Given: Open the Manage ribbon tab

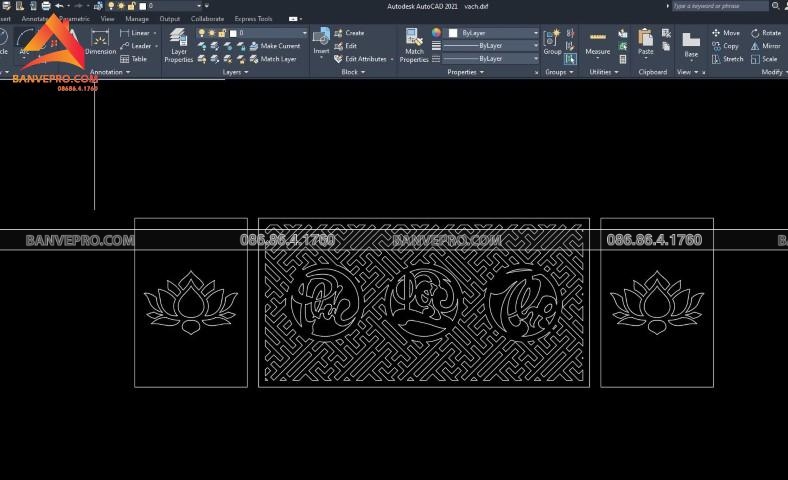Looking at the screenshot, I should point(137,19).
